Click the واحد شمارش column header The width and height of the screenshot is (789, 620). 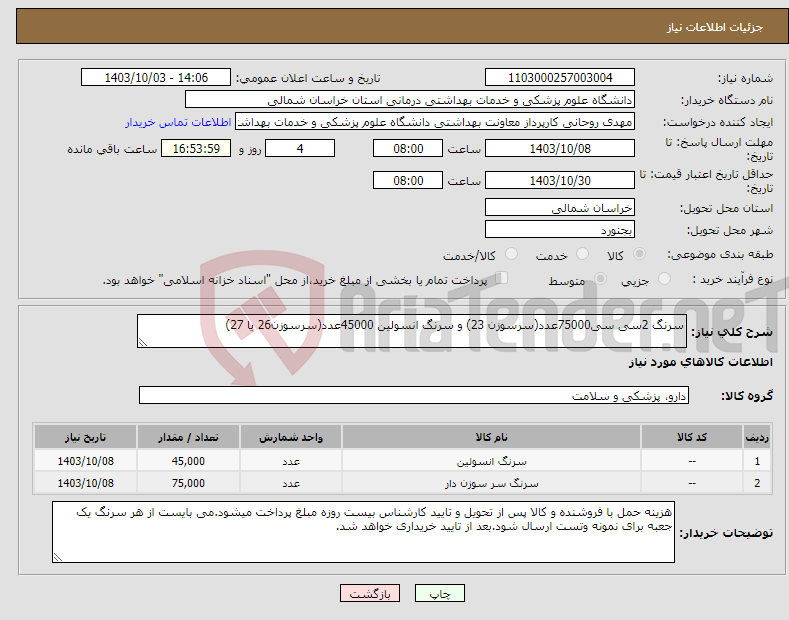point(291,437)
